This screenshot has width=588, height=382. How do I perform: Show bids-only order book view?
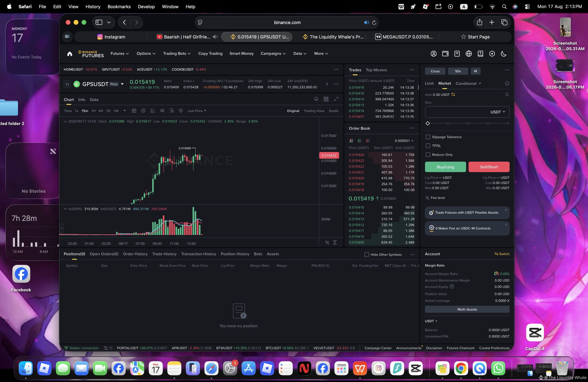tap(360, 141)
